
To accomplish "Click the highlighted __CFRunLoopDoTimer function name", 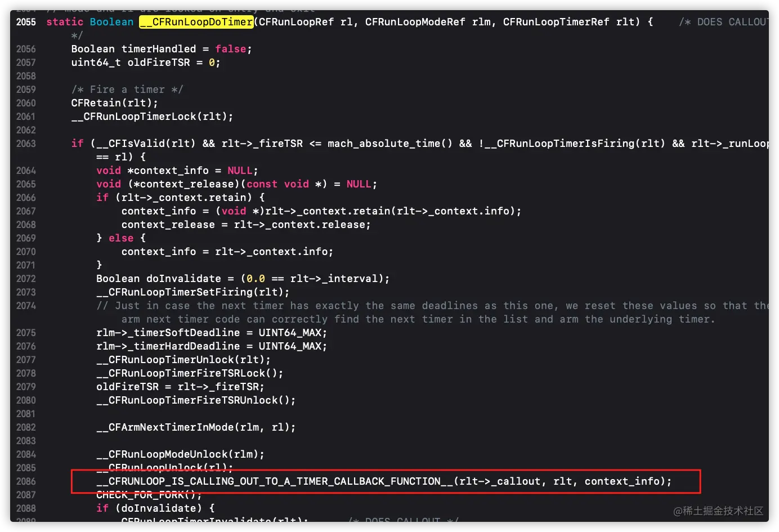I will click(196, 22).
